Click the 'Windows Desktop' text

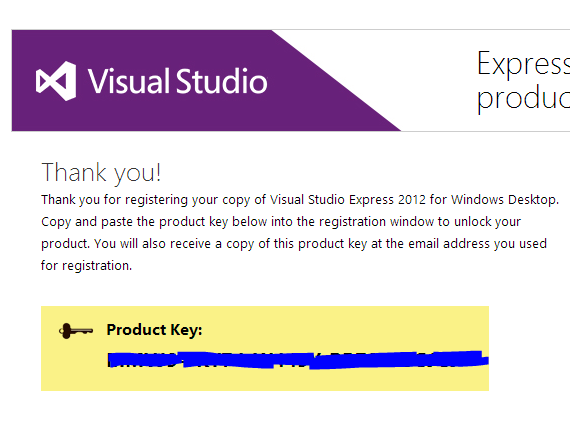coord(505,200)
